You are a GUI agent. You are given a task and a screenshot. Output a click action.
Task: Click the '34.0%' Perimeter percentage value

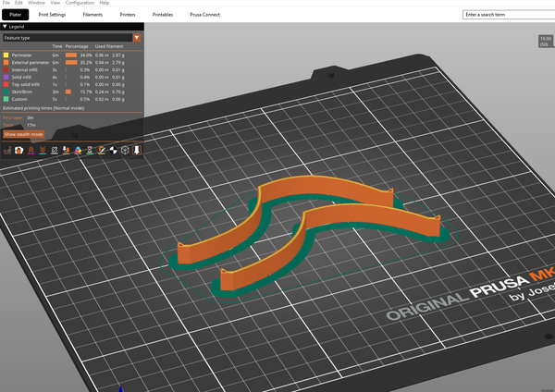[86, 55]
